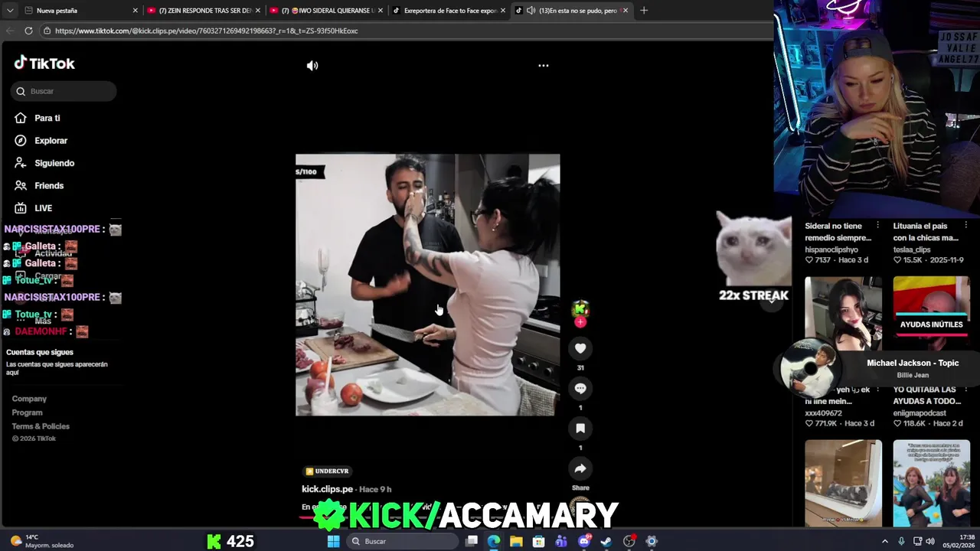Expand the Terms & Policies footer section

(41, 426)
